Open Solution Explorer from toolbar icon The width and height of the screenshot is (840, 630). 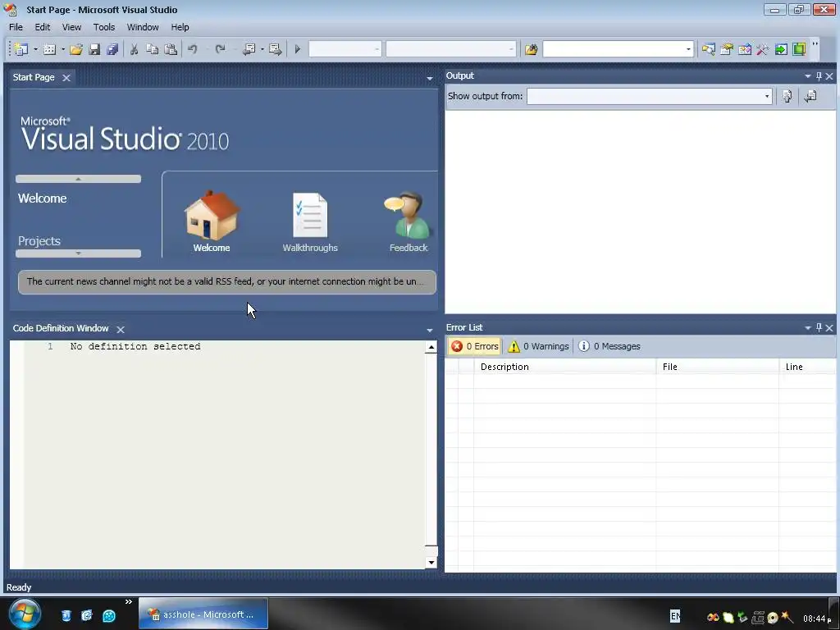[708, 49]
